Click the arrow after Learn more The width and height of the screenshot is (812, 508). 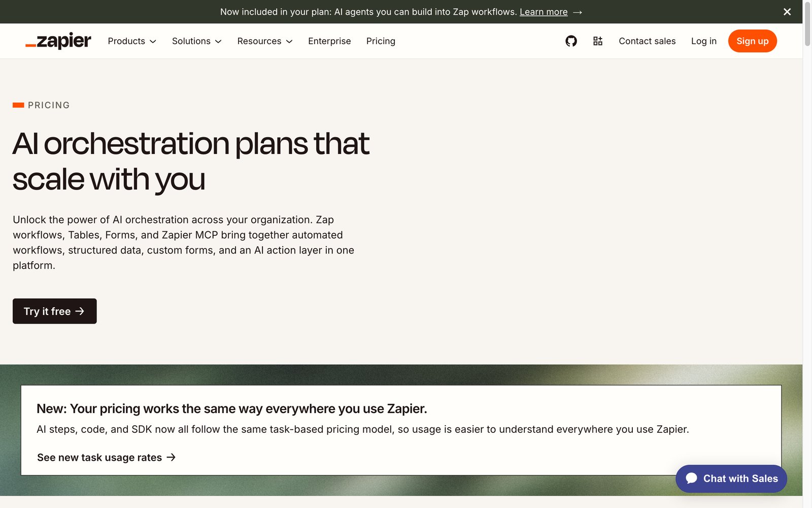pos(578,12)
